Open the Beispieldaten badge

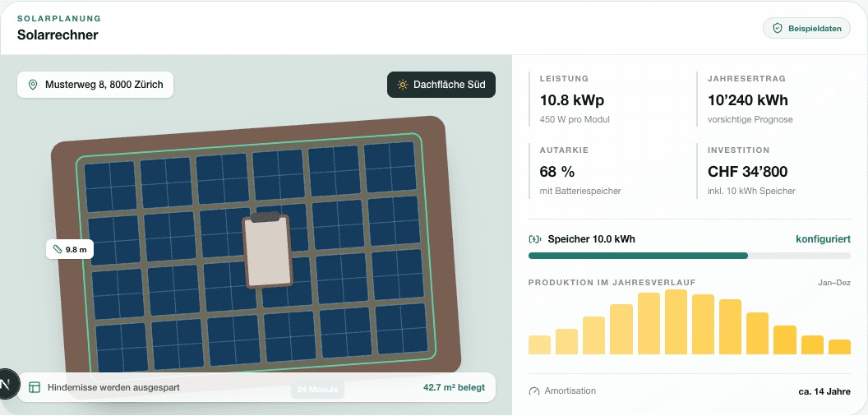point(806,28)
